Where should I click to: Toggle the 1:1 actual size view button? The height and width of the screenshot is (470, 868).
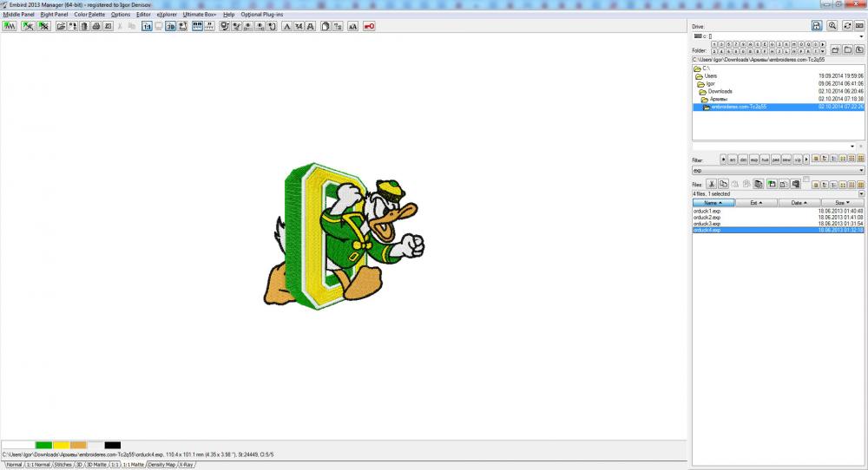tap(147, 26)
